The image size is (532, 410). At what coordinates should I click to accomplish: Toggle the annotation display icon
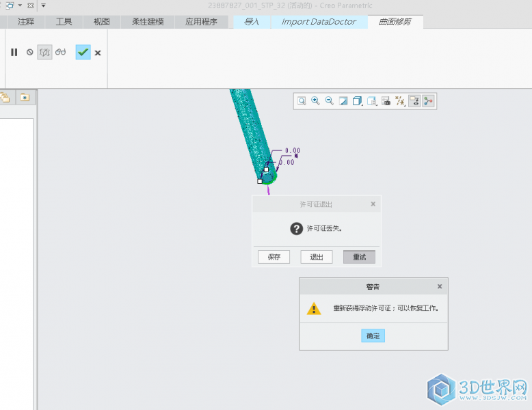[414, 101]
